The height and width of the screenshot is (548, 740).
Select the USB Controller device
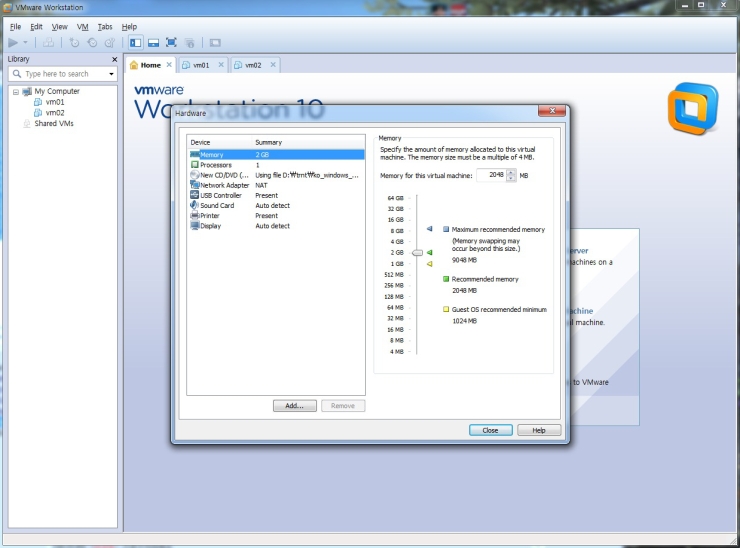tap(220, 195)
